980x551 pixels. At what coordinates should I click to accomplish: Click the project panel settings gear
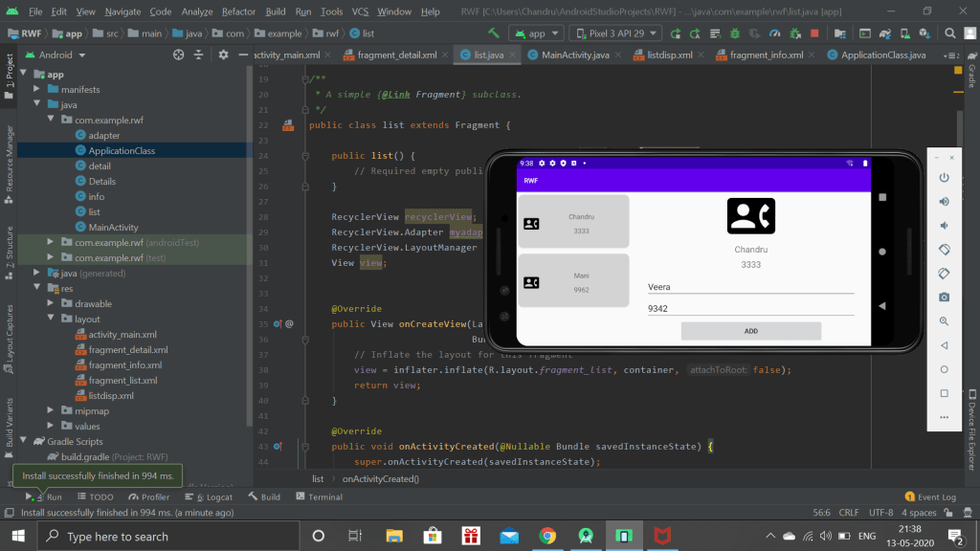223,55
